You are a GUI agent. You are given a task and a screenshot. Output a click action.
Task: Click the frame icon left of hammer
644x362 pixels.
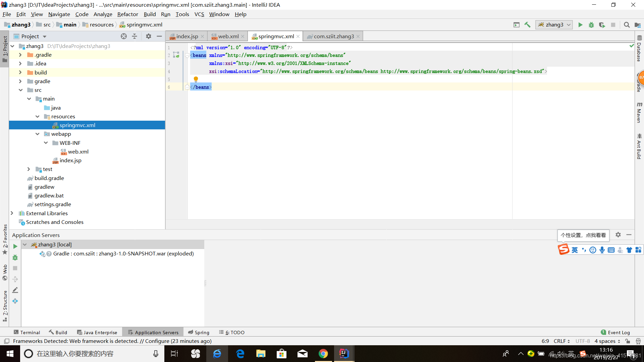pyautogui.click(x=517, y=25)
